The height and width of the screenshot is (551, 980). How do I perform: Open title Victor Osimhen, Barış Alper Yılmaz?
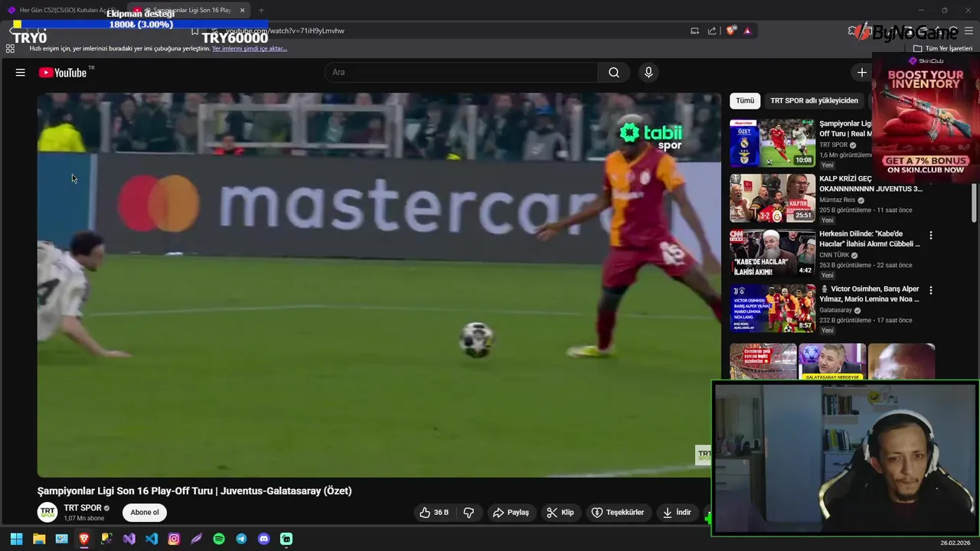870,294
